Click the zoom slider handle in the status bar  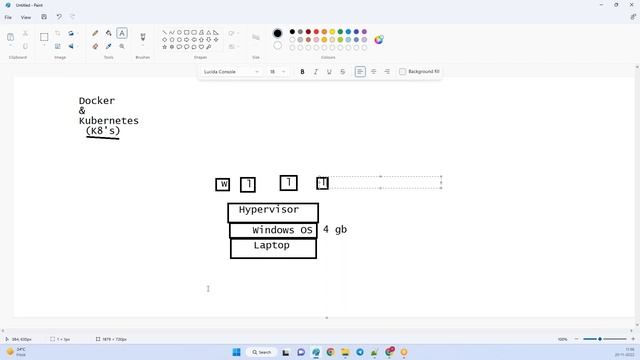pos(600,339)
